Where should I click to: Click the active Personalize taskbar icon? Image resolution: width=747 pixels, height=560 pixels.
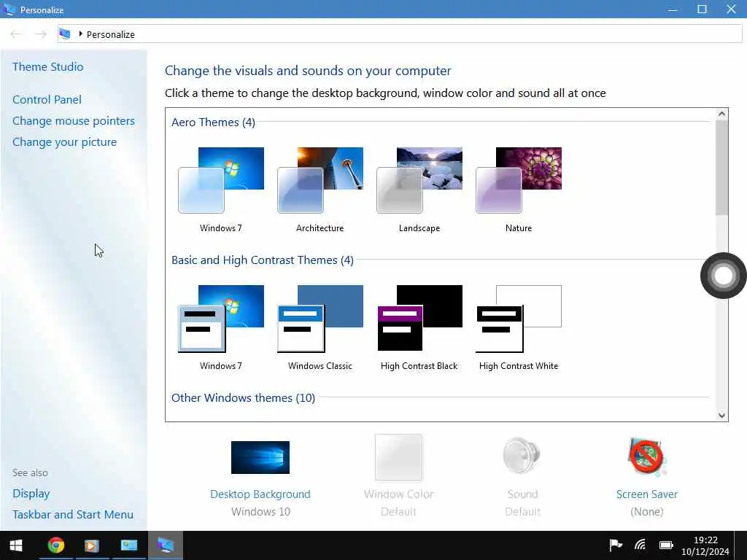pyautogui.click(x=166, y=545)
